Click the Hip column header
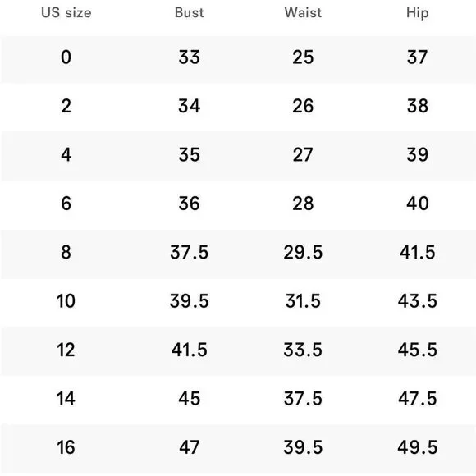476x476 pixels. coord(418,13)
